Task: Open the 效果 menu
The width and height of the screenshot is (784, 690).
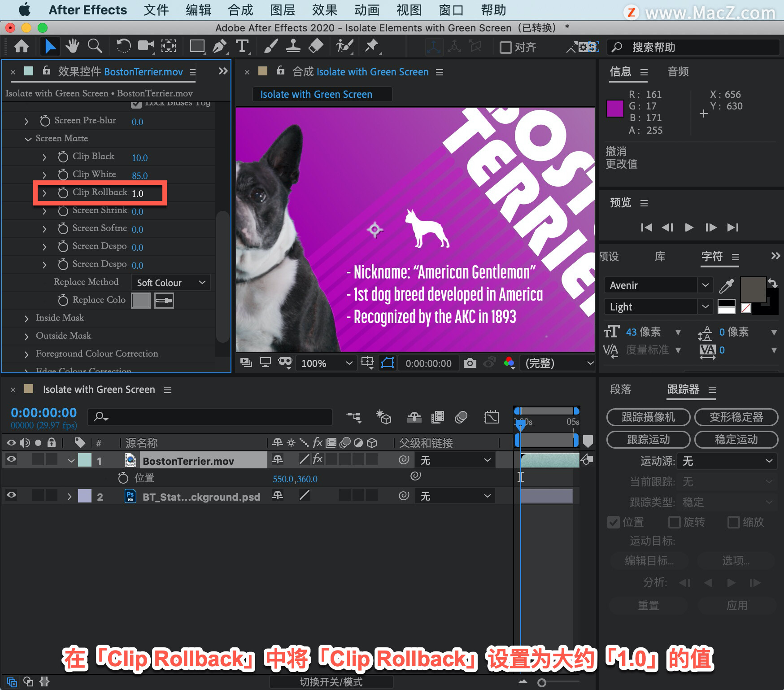Action: (x=325, y=10)
